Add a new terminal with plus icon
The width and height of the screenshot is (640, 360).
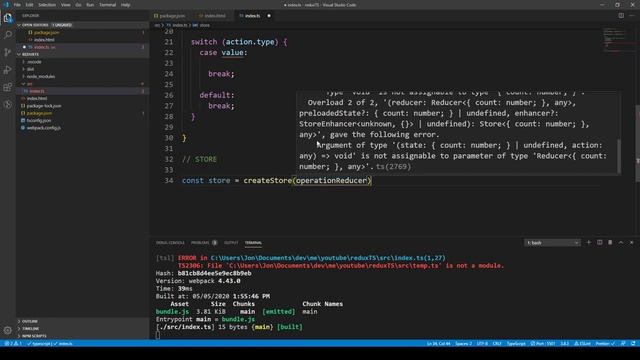pyautogui.click(x=589, y=242)
